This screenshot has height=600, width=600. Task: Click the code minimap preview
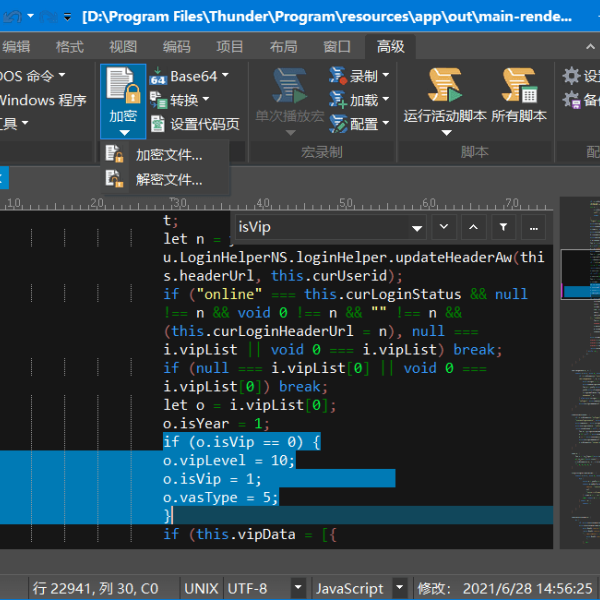coord(580,373)
